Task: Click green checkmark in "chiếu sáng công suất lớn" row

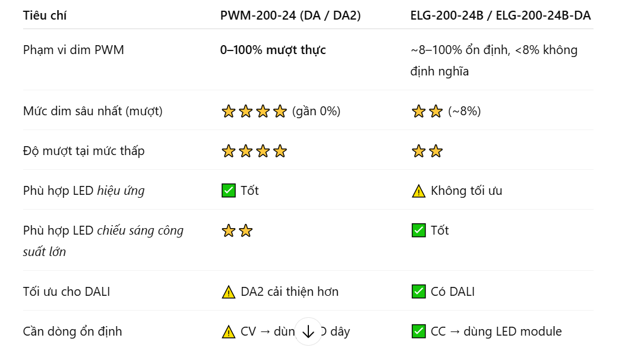Action: pyautogui.click(x=419, y=230)
